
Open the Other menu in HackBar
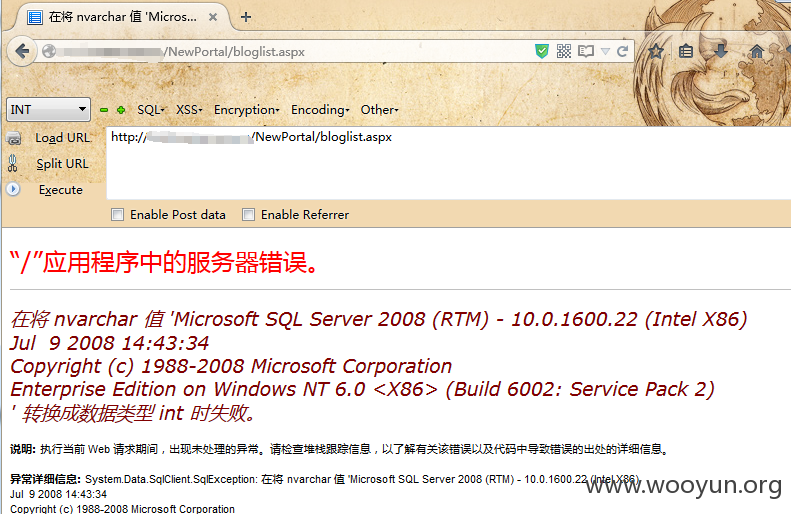pos(379,110)
